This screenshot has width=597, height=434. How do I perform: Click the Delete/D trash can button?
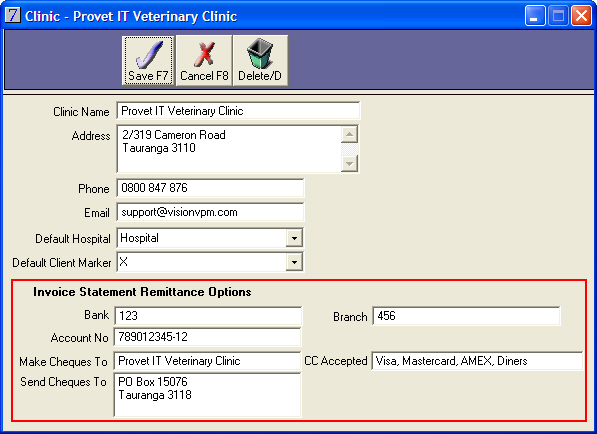(260, 60)
